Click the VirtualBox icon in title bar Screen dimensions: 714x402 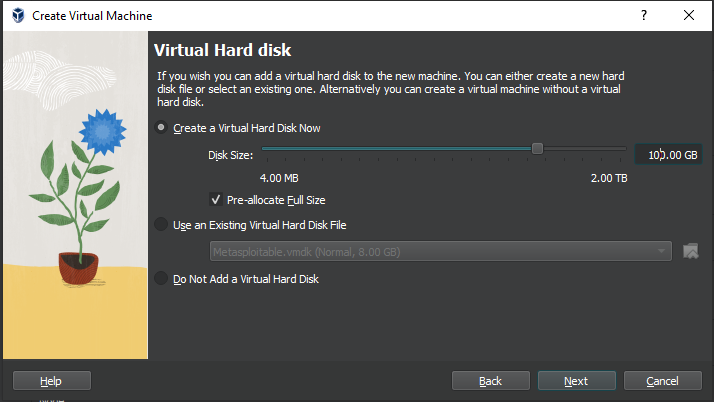point(16,16)
